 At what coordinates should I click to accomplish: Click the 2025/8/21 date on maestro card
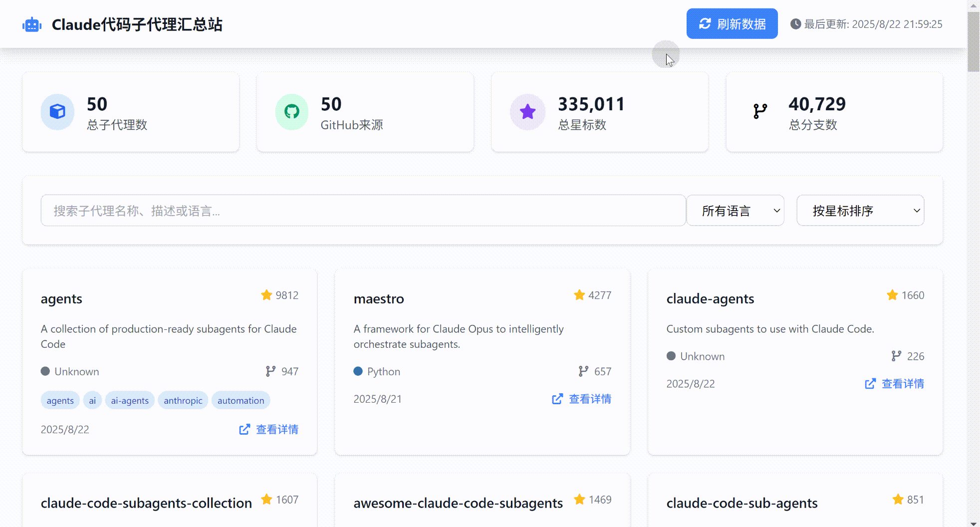378,399
